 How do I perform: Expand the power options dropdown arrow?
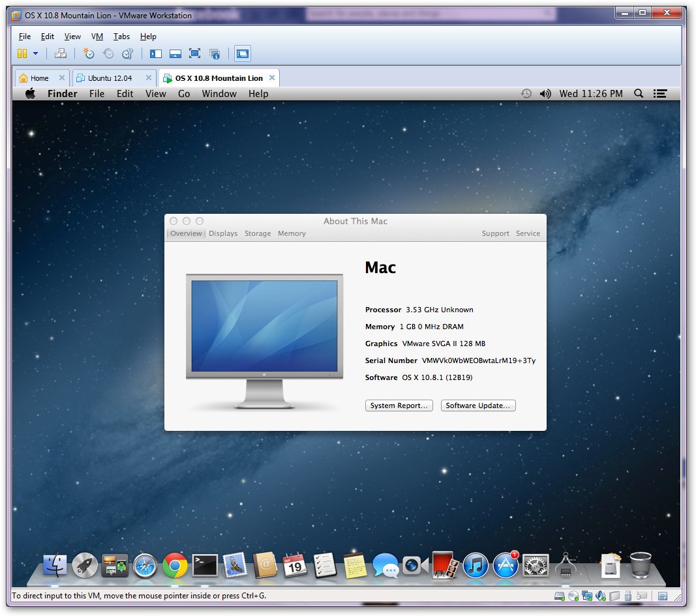tap(35, 53)
